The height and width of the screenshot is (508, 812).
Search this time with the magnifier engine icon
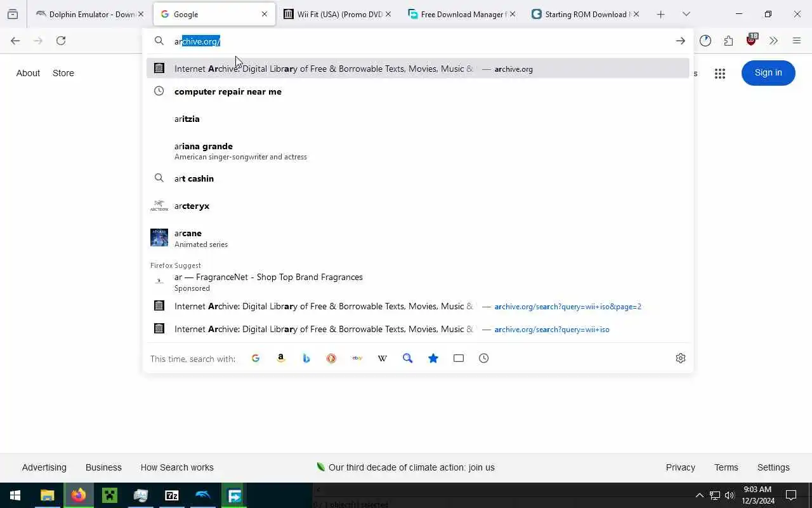coord(408,358)
